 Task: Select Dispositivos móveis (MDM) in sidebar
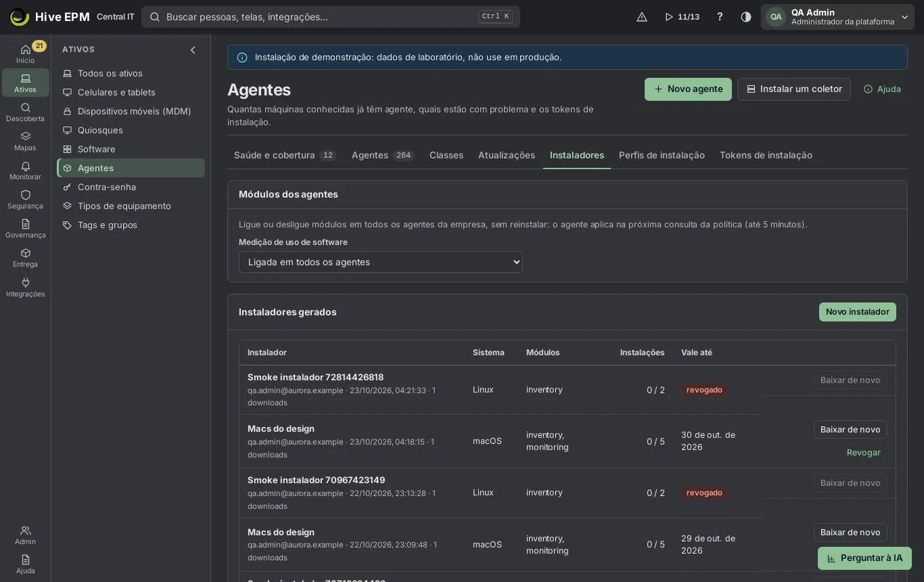(x=131, y=111)
